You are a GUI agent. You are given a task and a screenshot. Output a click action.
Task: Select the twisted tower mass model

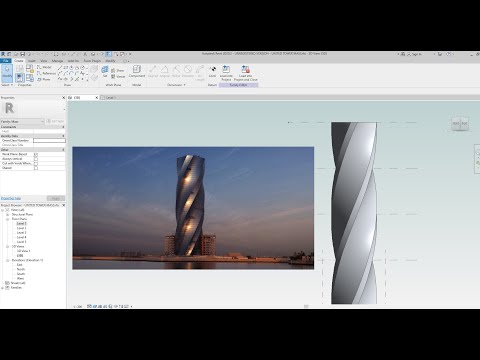354,213
